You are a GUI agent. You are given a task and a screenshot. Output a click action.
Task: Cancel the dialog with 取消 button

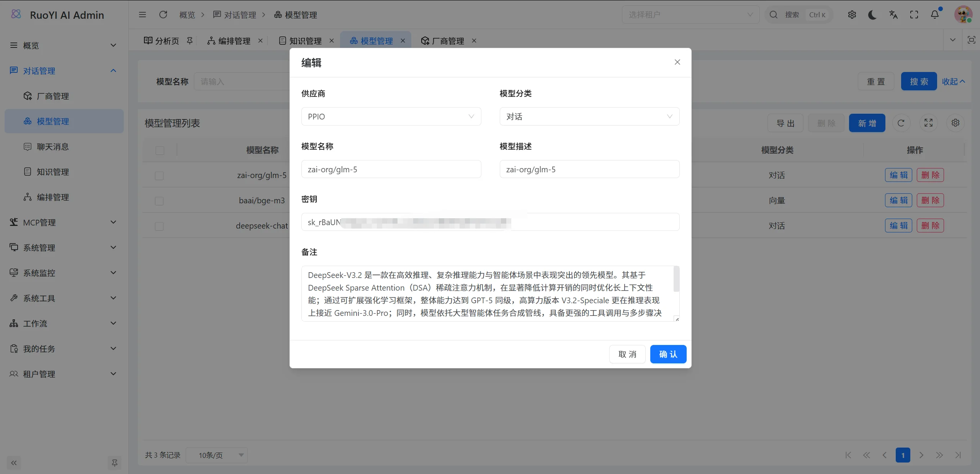[x=627, y=354]
